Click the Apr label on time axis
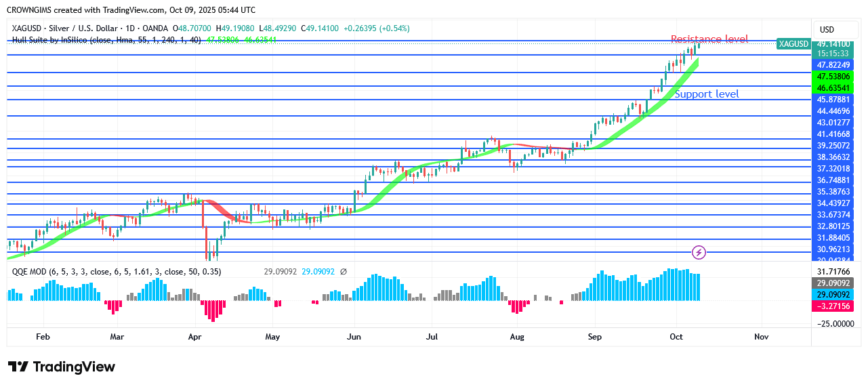868x387 pixels. pos(195,336)
